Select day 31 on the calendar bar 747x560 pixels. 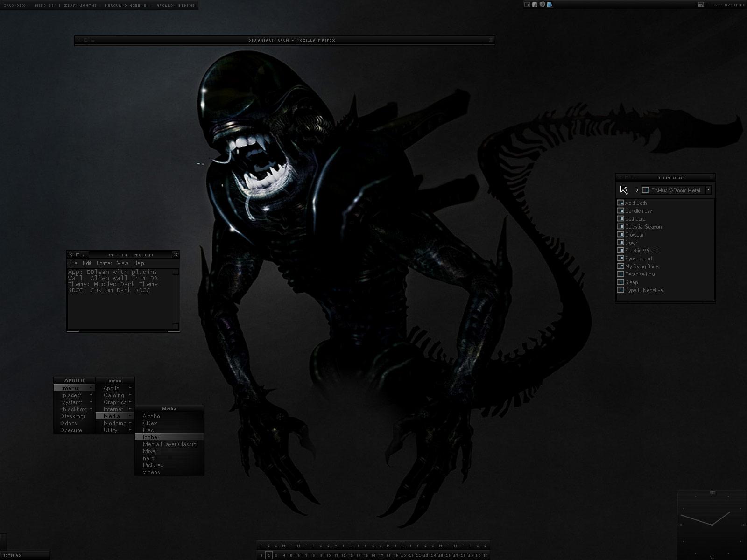486,555
